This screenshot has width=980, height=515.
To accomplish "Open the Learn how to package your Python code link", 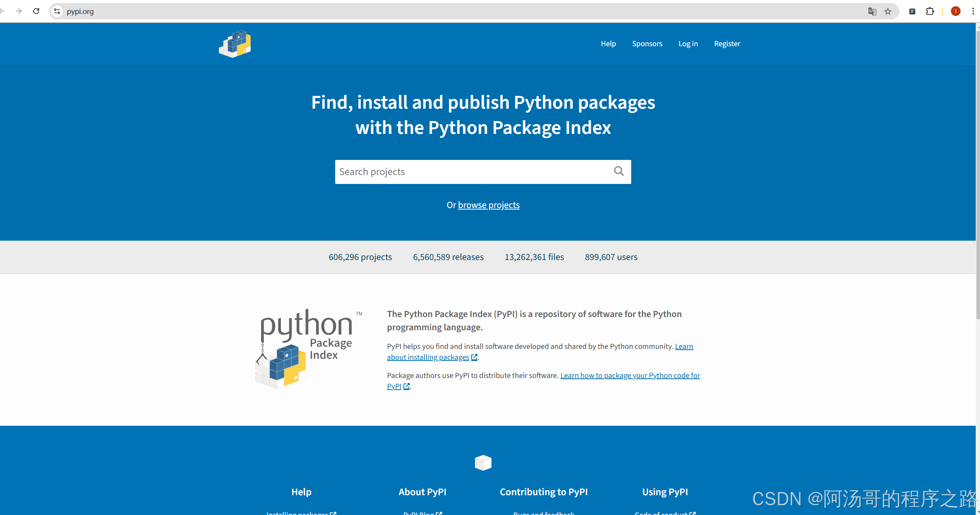I will 630,375.
